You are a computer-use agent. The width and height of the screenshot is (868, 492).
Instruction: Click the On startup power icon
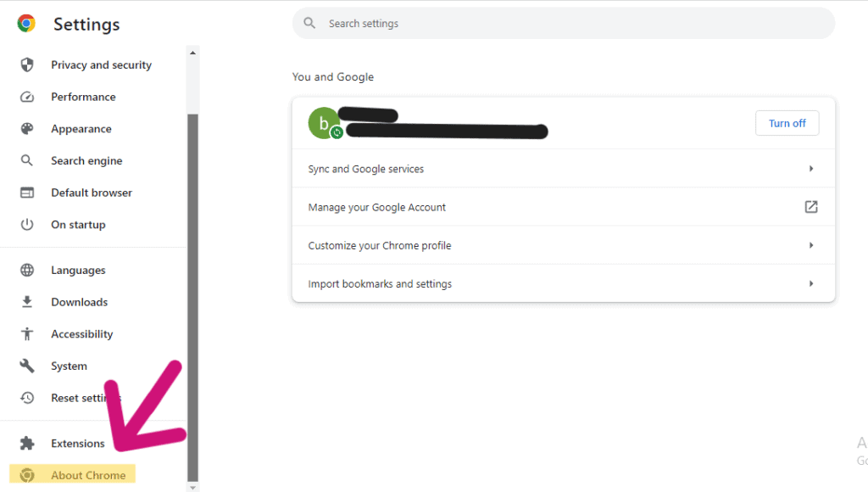[x=26, y=225]
